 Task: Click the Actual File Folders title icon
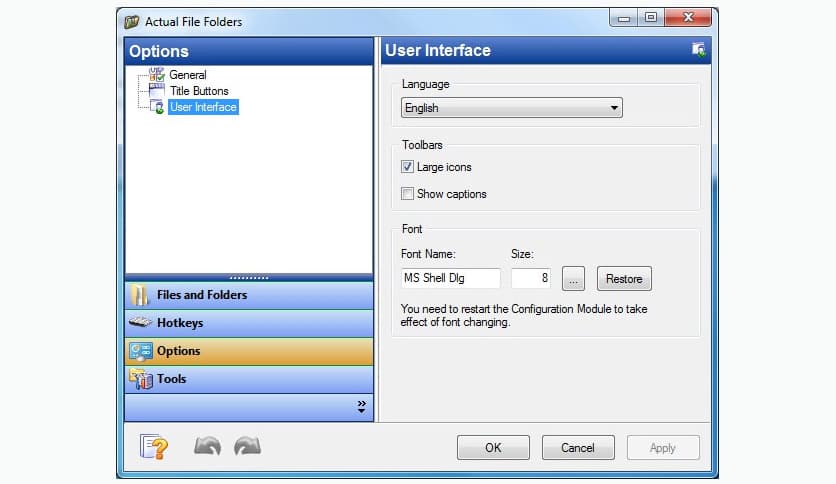click(131, 22)
